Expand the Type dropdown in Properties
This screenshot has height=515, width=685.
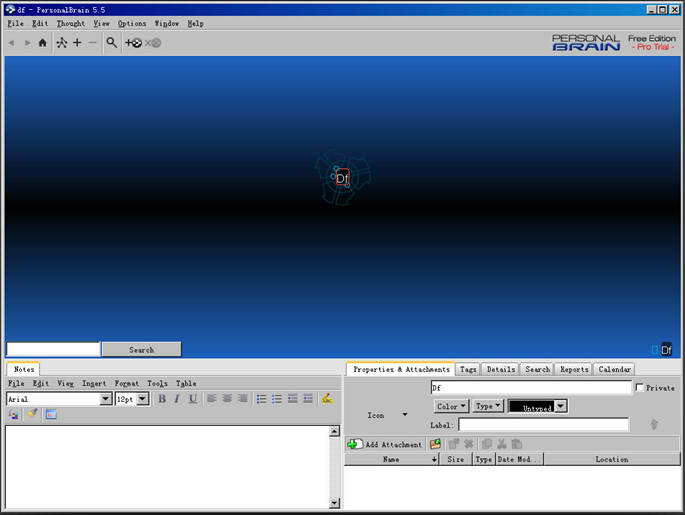point(488,406)
